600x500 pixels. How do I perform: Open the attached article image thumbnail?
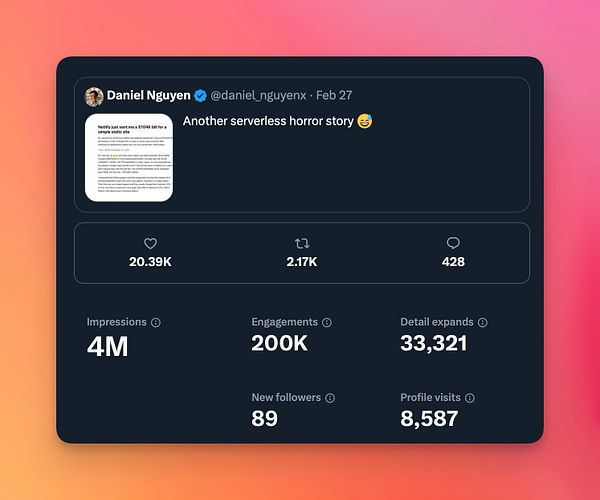[x=129, y=158]
